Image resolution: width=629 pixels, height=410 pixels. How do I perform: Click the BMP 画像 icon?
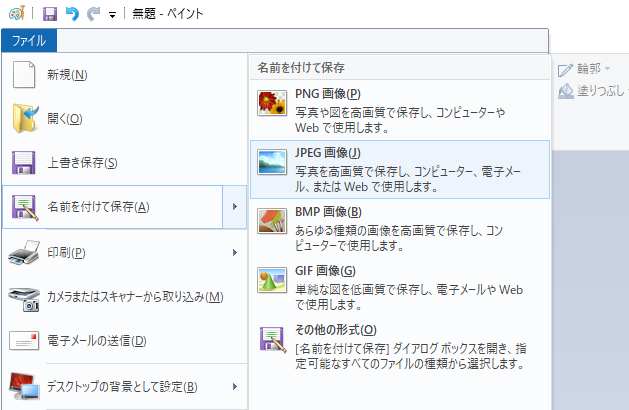pos(271,221)
